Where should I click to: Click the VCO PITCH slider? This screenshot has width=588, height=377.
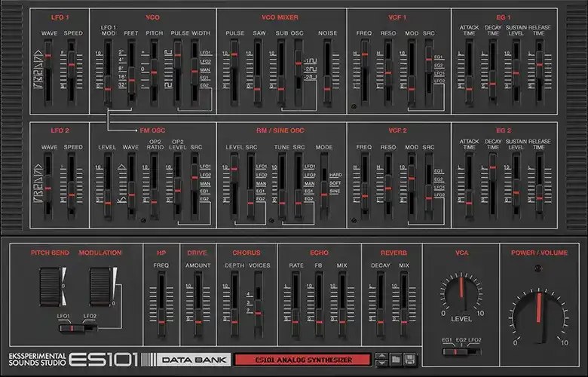pos(154,72)
